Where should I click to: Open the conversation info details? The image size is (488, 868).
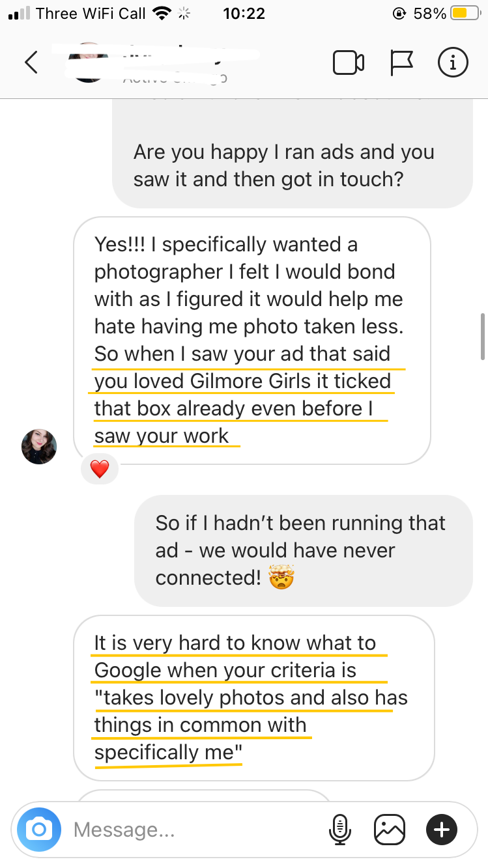tap(453, 63)
